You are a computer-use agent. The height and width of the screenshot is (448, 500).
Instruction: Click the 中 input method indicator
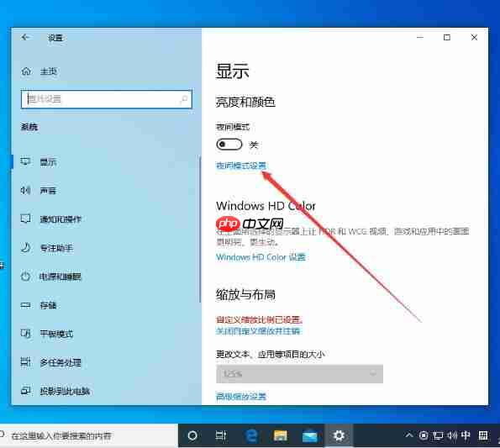click(x=466, y=435)
